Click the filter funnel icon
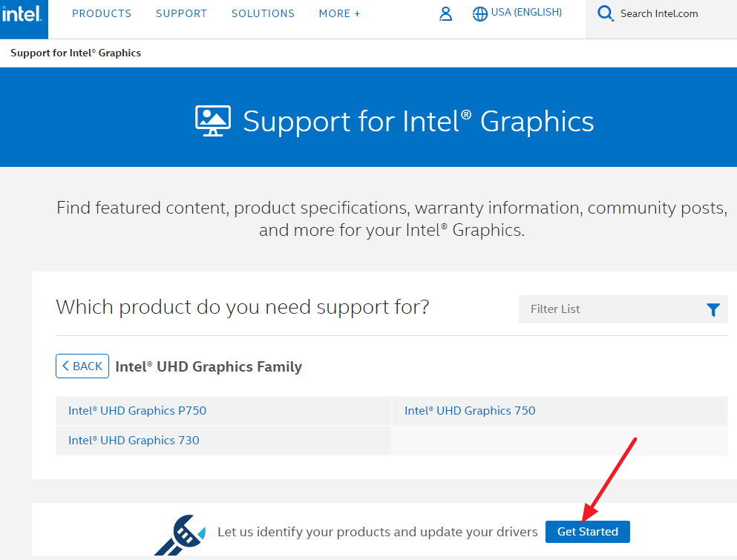The height and width of the screenshot is (560, 737). (x=713, y=309)
